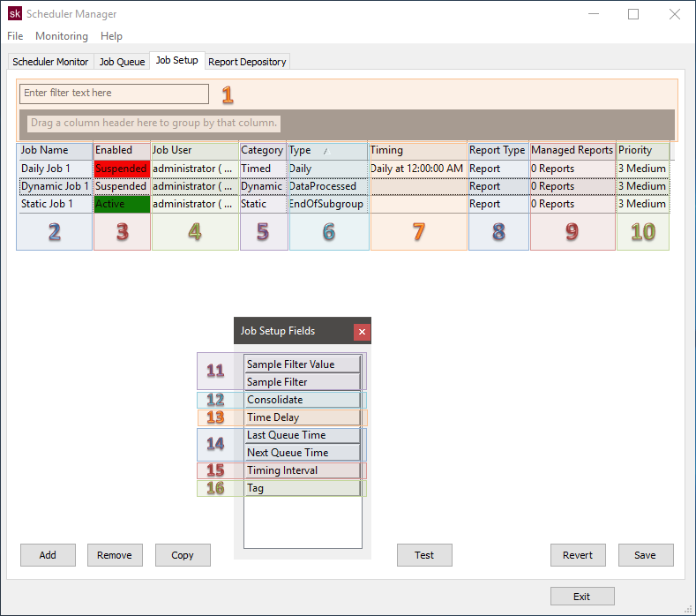Switch to the Job Queue tab
Image resolution: width=696 pixels, height=616 pixels.
122,62
